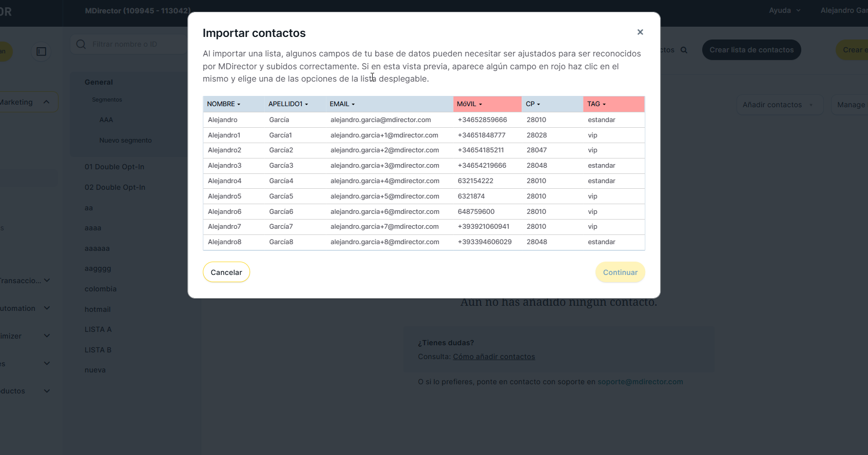Open the Ayuda menu
The height and width of the screenshot is (455, 868).
click(x=784, y=10)
